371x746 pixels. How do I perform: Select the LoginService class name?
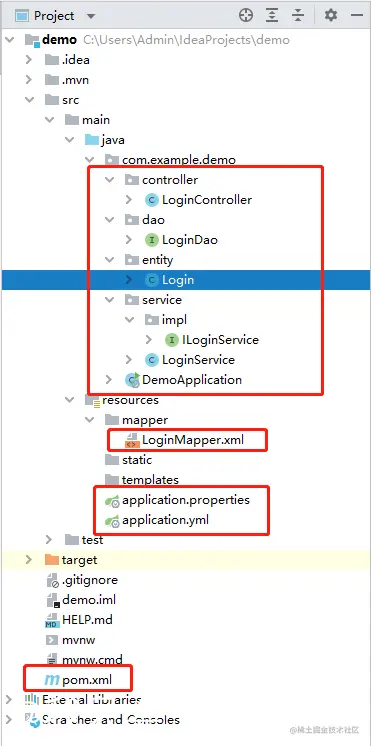pyautogui.click(x=198, y=360)
